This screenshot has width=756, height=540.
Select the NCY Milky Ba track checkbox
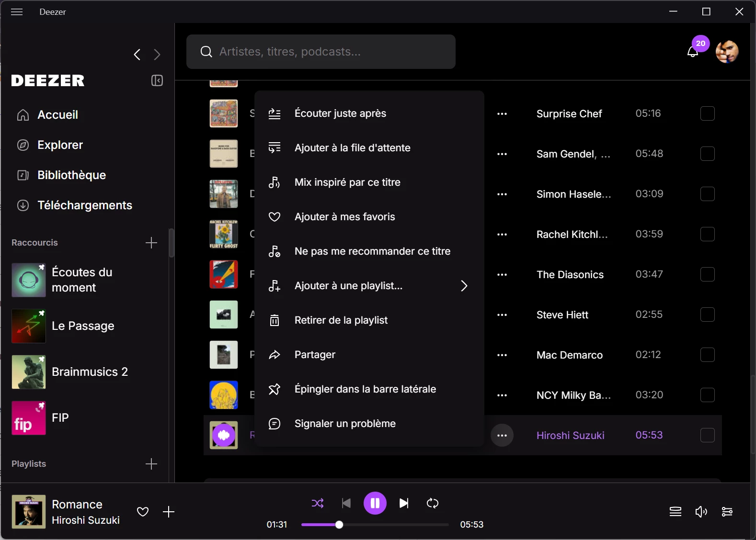pyautogui.click(x=708, y=395)
